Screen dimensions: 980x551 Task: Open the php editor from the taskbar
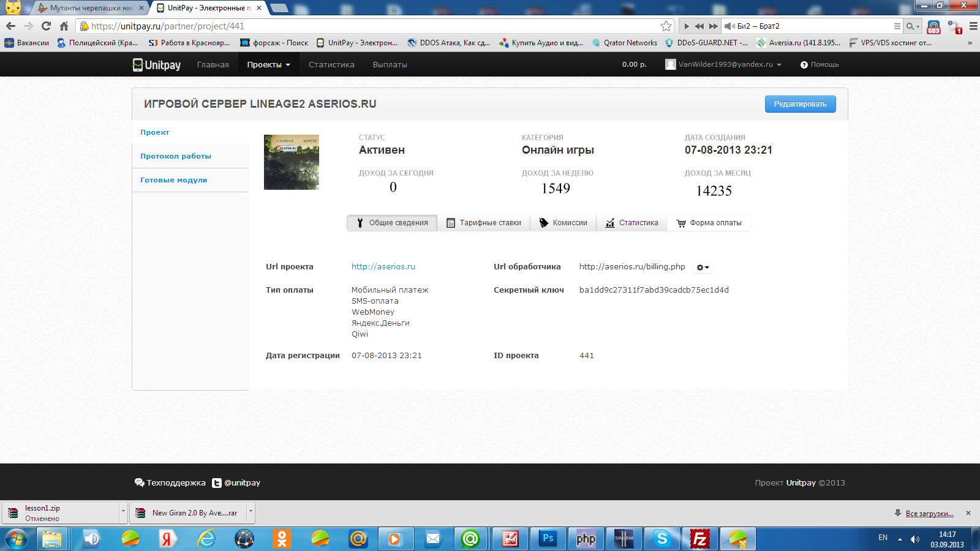click(586, 539)
